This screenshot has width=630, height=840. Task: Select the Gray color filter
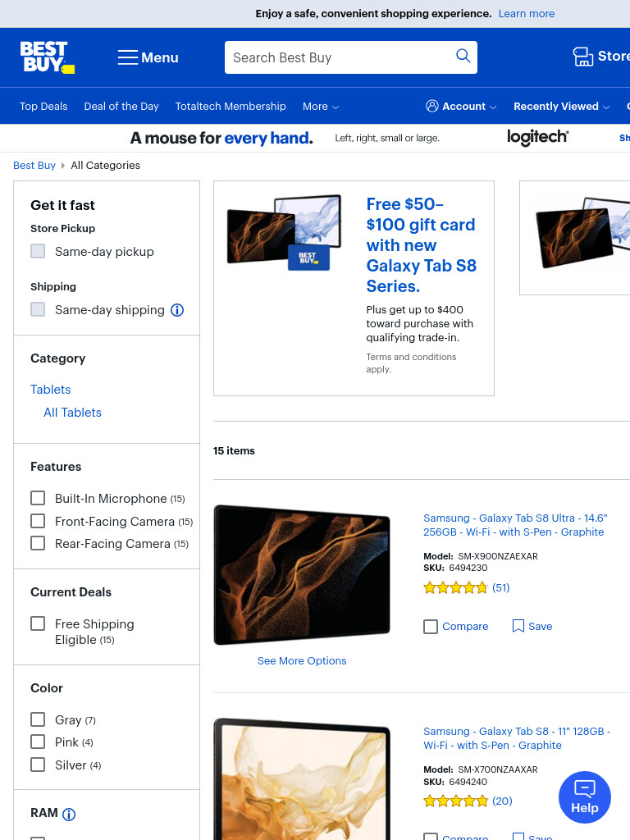click(x=38, y=719)
